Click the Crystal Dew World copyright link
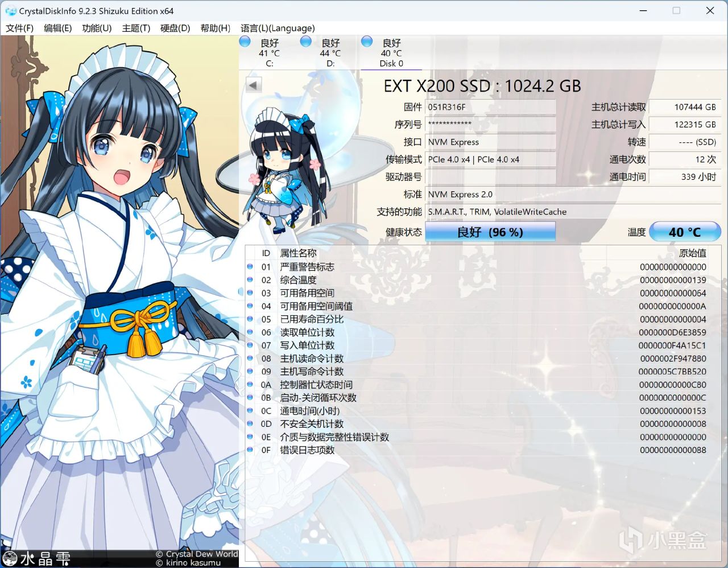 pos(197,554)
